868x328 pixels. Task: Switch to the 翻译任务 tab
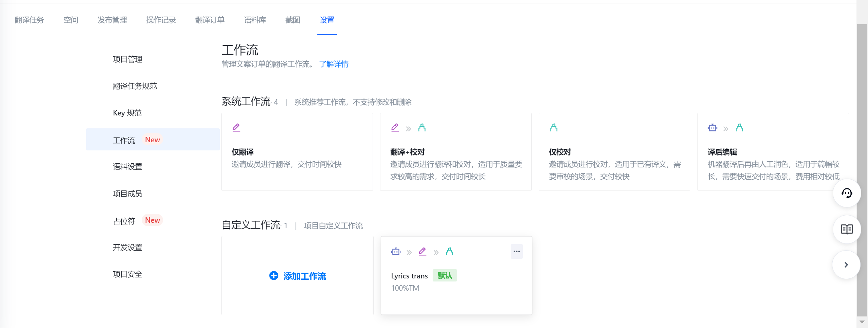pyautogui.click(x=29, y=20)
